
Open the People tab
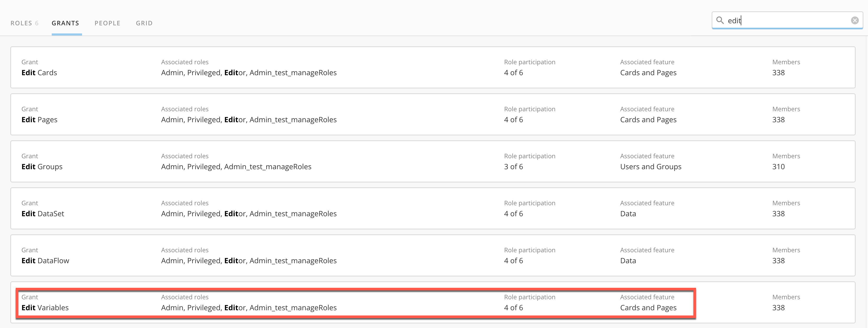107,23
